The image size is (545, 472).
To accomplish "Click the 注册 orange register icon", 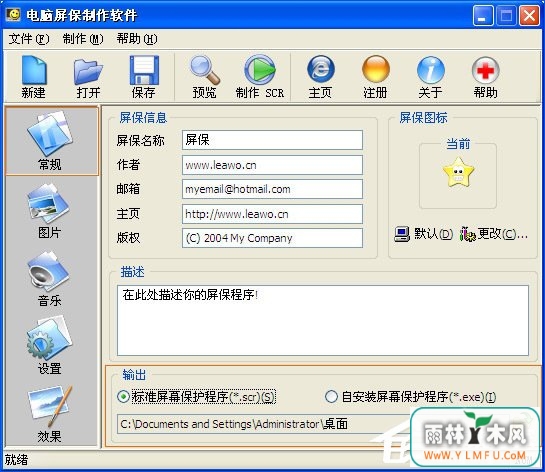I will (375, 77).
